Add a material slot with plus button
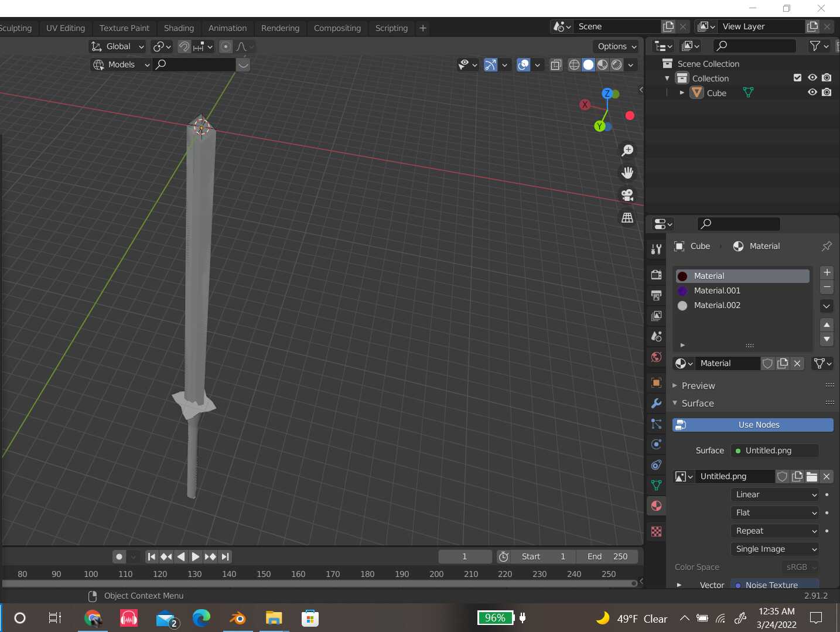 pos(827,272)
